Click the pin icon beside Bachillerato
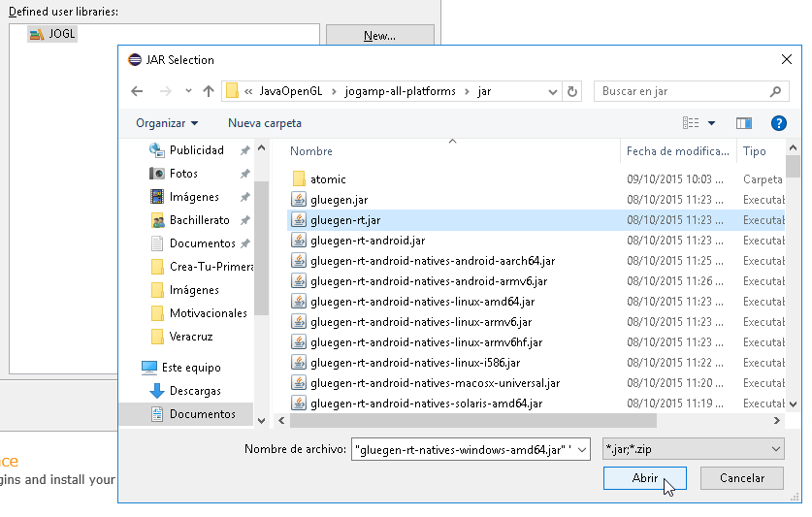This screenshot has height=517, width=812. click(x=244, y=220)
